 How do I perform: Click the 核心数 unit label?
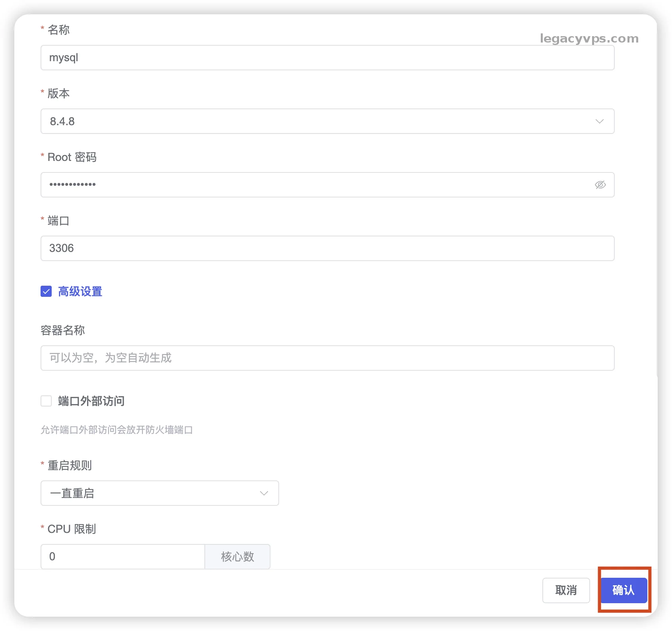pos(237,556)
